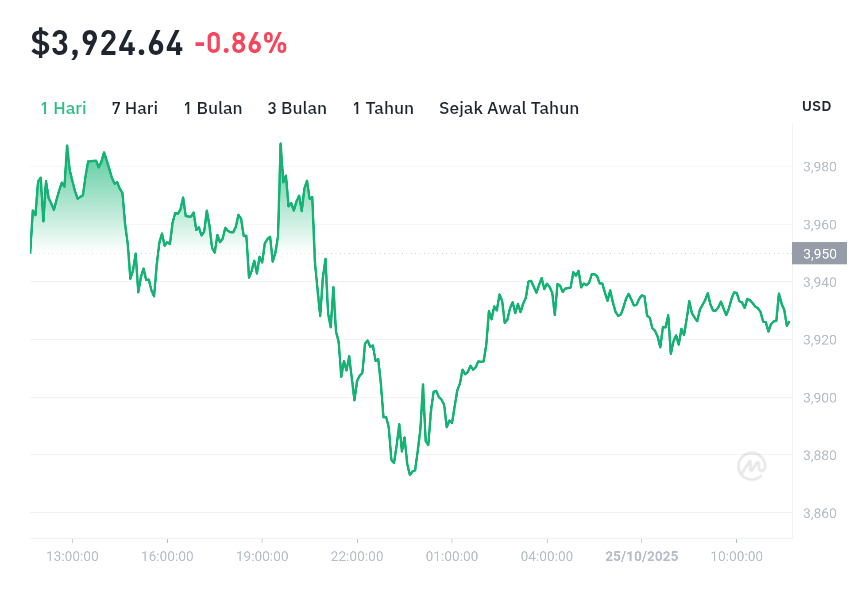849x589 pixels.
Task: Click the 25/10/2025 date marker
Action: 641,556
